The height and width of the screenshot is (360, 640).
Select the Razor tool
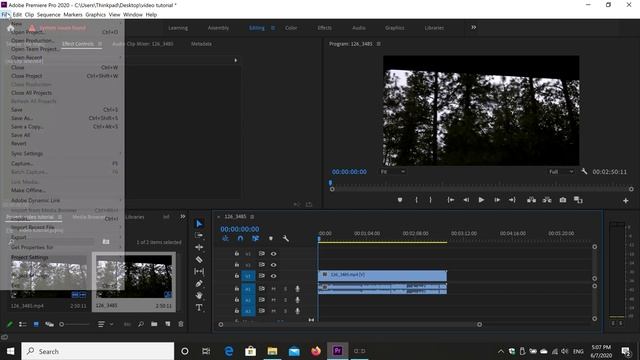[199, 260]
